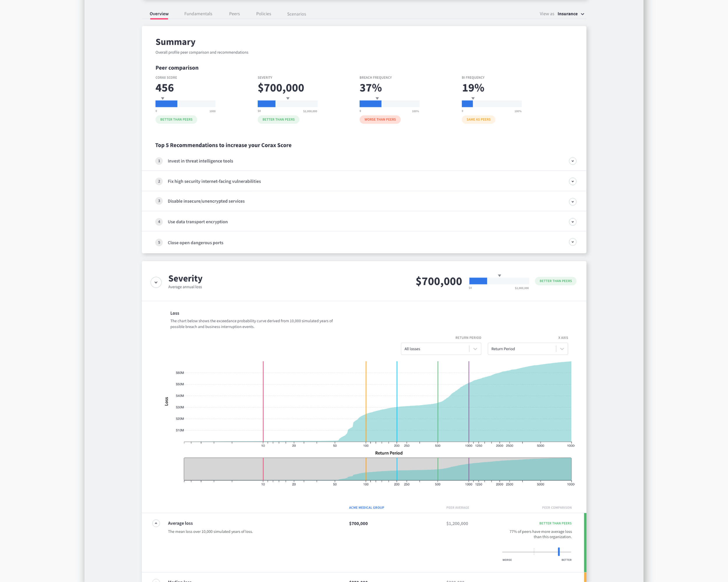Expand the 'Fix high security internet-facing vulnerabilities' recommendation
The height and width of the screenshot is (582, 728).
click(x=572, y=181)
